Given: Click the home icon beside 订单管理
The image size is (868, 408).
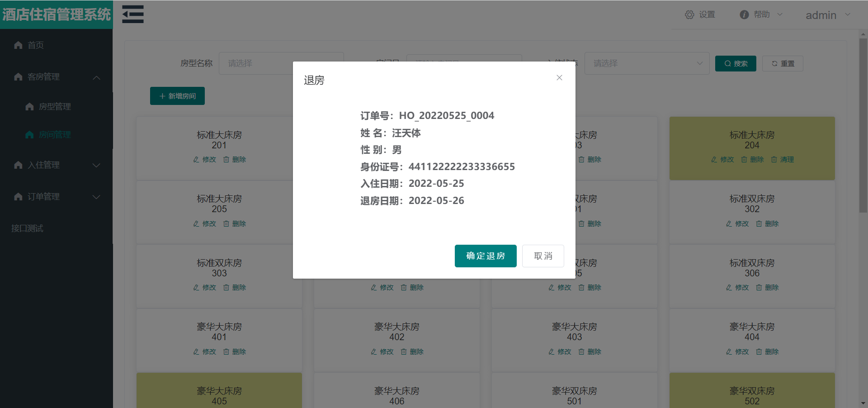Looking at the screenshot, I should click(x=18, y=197).
